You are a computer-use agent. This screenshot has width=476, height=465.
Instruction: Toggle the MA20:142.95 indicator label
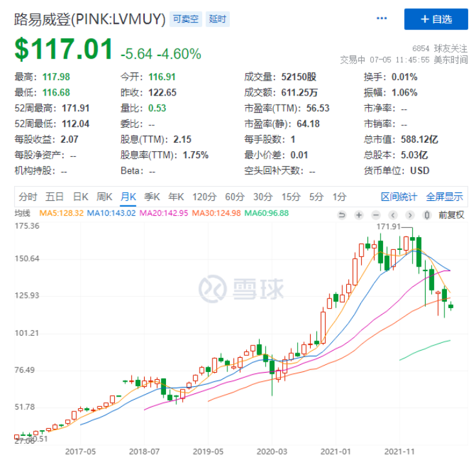tap(163, 213)
